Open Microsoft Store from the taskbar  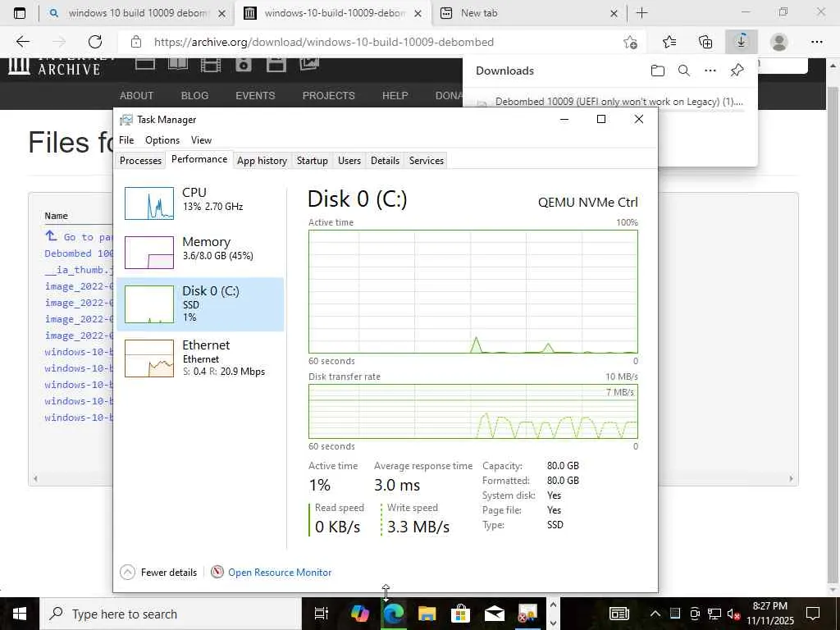(460, 614)
